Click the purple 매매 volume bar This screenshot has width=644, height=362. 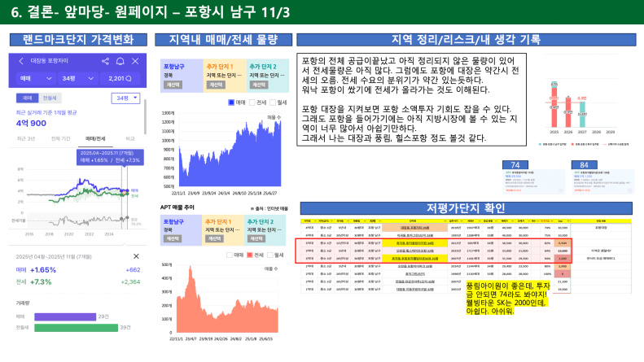[65, 316]
